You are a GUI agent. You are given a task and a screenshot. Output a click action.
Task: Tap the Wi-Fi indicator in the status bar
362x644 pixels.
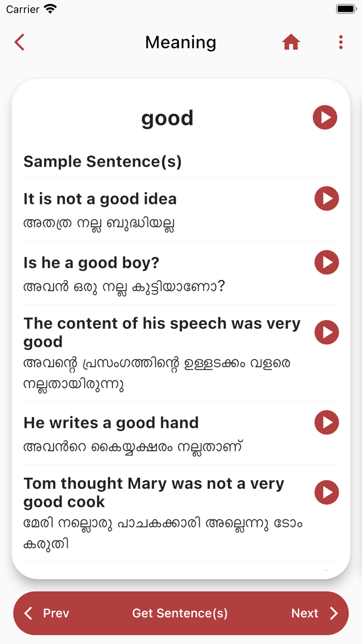tap(50, 8)
